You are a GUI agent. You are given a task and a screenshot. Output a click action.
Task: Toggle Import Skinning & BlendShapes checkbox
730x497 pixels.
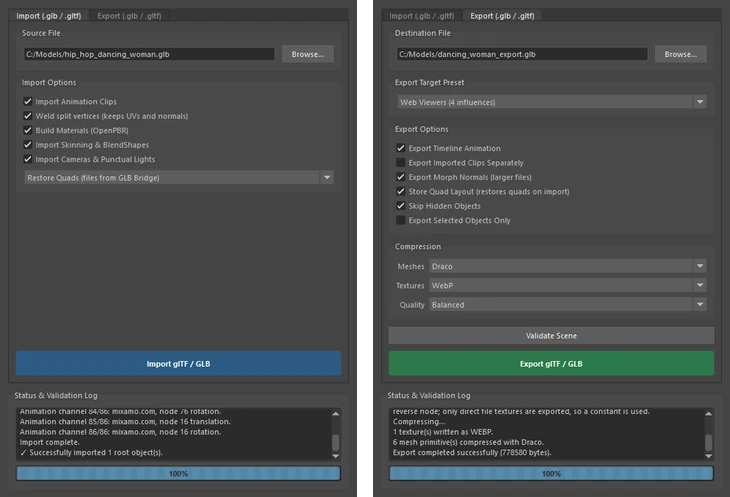[28, 145]
